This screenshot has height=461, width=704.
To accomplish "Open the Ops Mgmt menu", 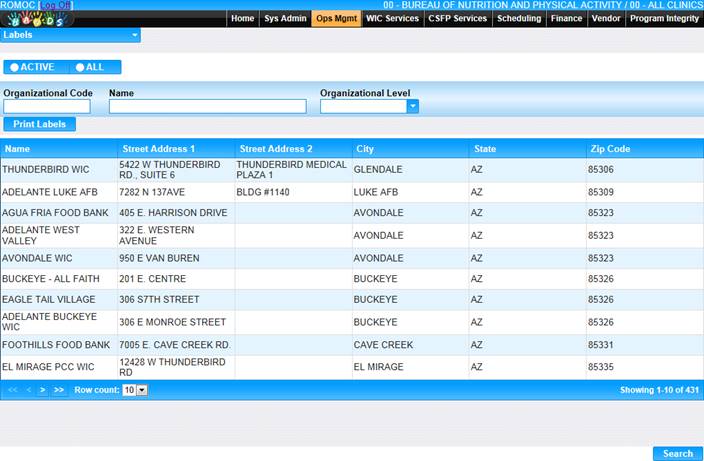I will (336, 18).
